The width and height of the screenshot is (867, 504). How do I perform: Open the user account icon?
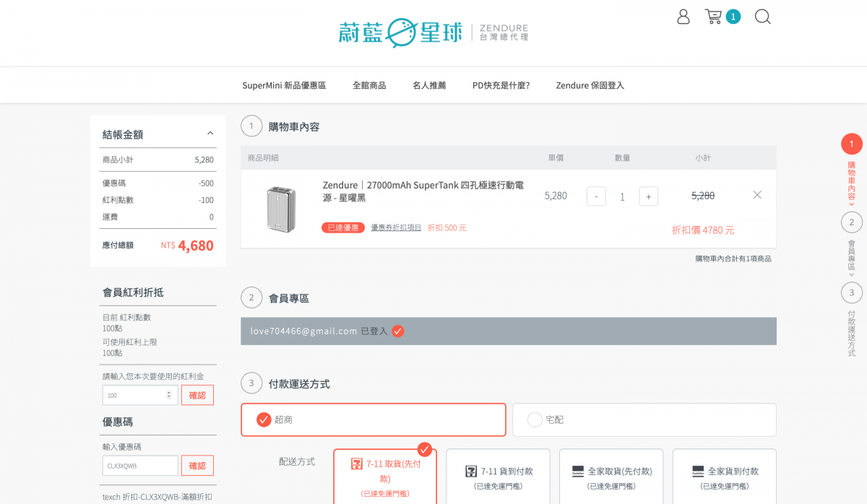tap(683, 17)
